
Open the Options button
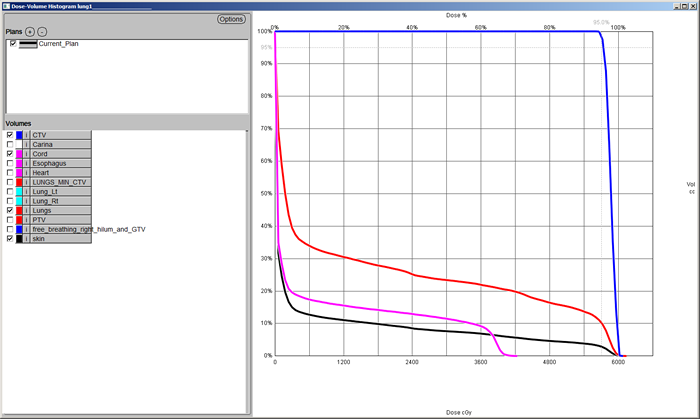pos(230,19)
